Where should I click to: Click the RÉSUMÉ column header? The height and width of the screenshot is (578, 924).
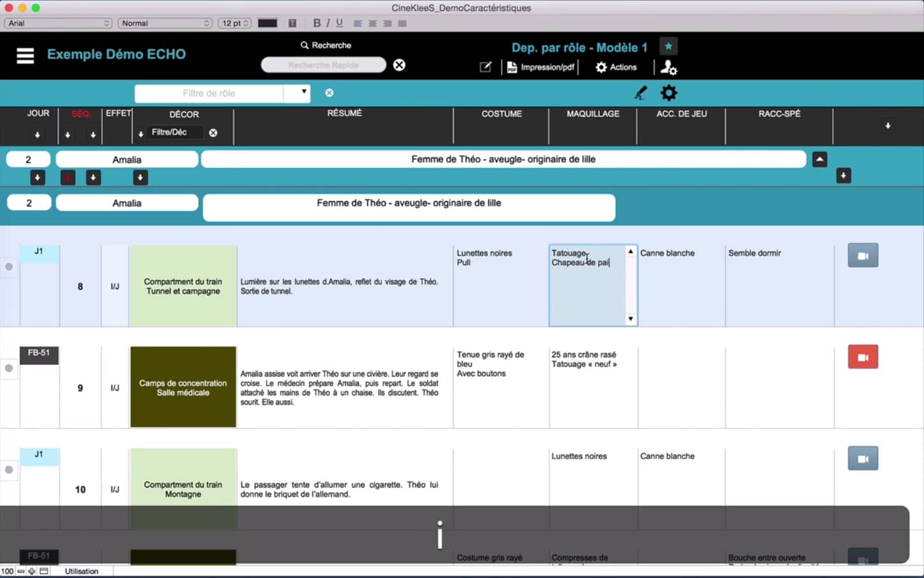[x=345, y=113]
